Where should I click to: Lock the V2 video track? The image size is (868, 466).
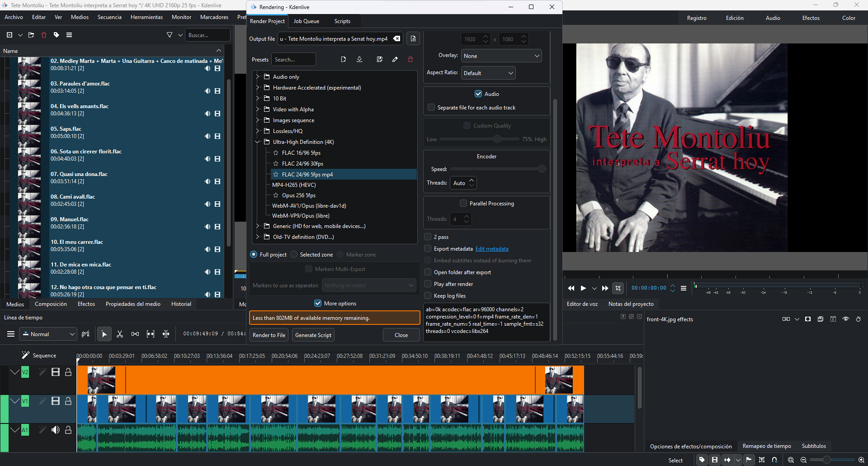tap(68, 372)
